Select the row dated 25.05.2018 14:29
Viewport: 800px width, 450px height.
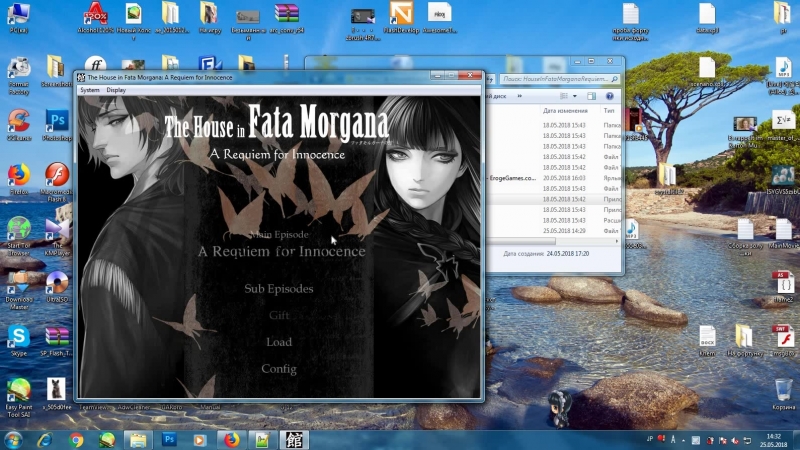pos(554,231)
